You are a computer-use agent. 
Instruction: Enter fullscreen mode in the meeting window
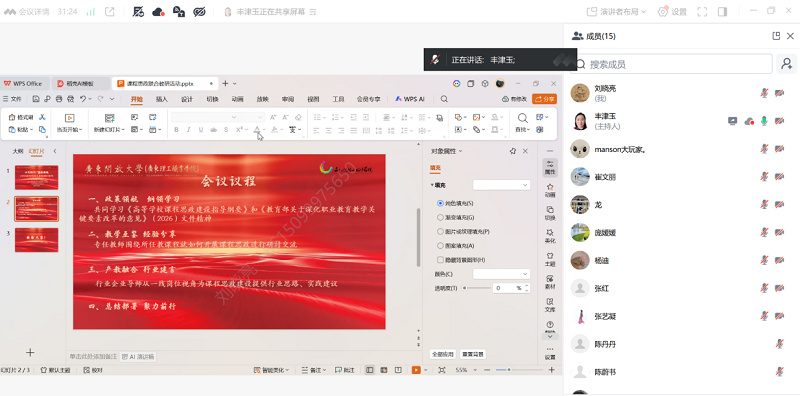pos(702,11)
